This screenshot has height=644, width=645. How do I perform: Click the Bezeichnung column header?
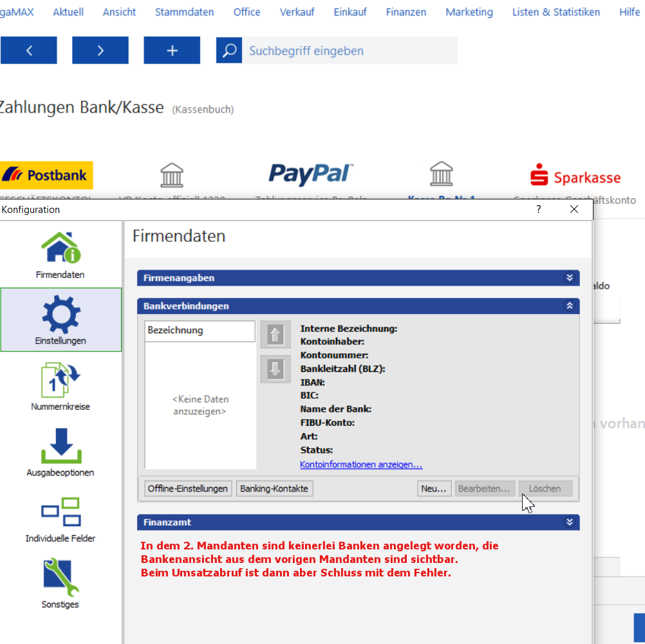(x=200, y=331)
